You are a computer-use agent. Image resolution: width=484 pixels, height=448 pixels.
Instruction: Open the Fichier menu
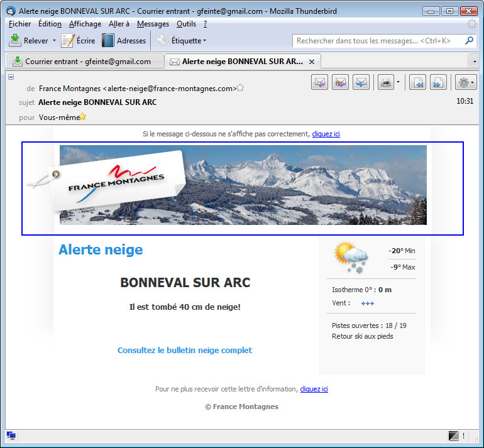[19, 24]
